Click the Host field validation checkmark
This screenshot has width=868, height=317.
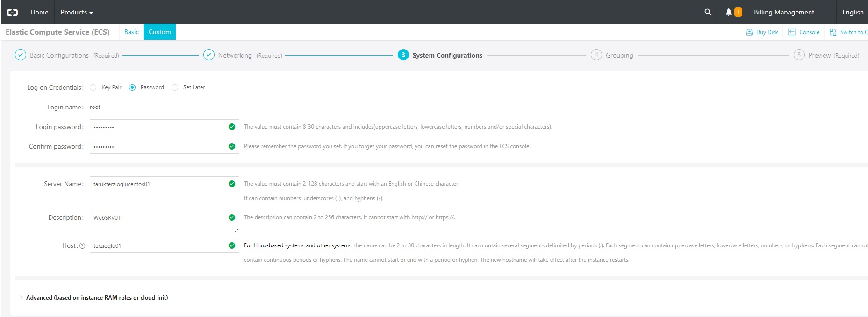[232, 245]
